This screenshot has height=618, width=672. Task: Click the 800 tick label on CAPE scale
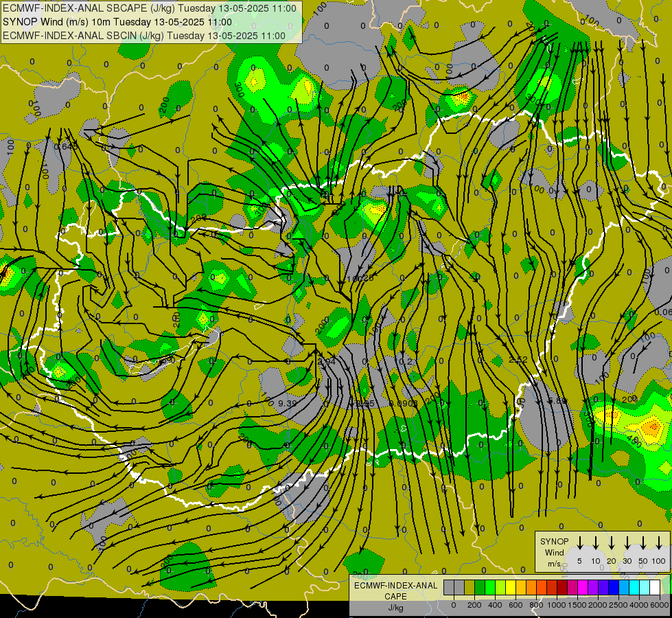535,605
